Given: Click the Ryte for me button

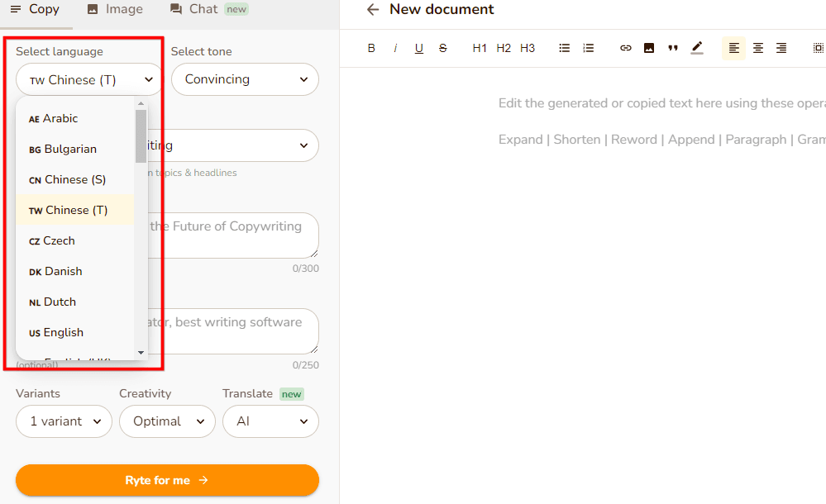Looking at the screenshot, I should (x=167, y=480).
